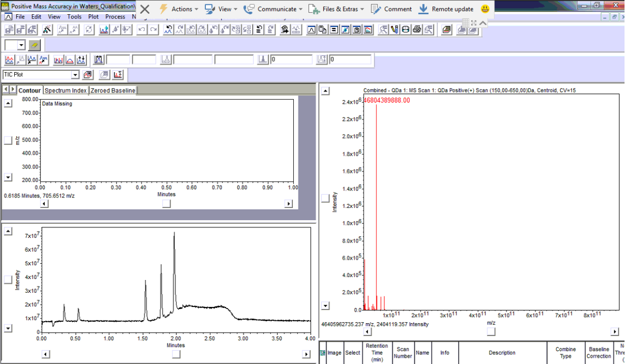Click the clipboard icon on the toolbar

(357, 29)
